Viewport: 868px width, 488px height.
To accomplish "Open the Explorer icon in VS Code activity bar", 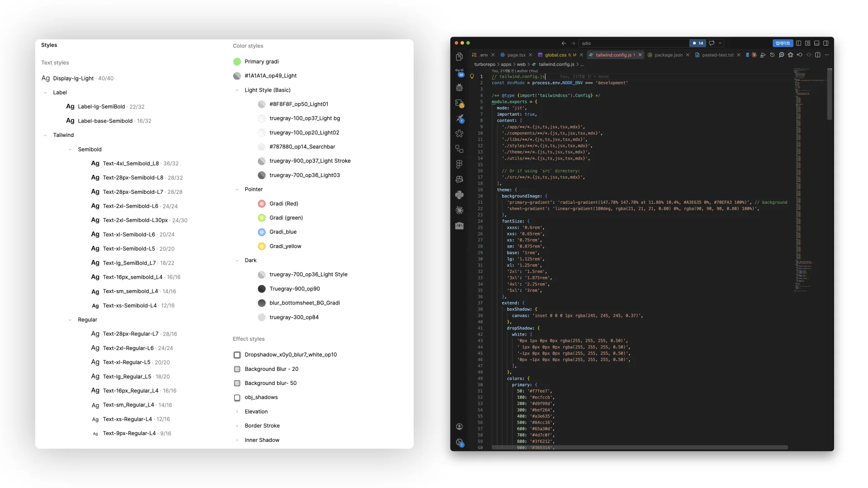I will pyautogui.click(x=459, y=56).
